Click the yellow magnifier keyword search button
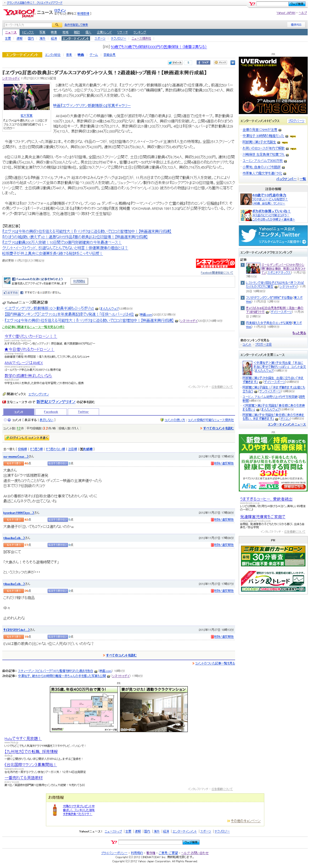The height and width of the screenshot is (868, 310). point(57,25)
